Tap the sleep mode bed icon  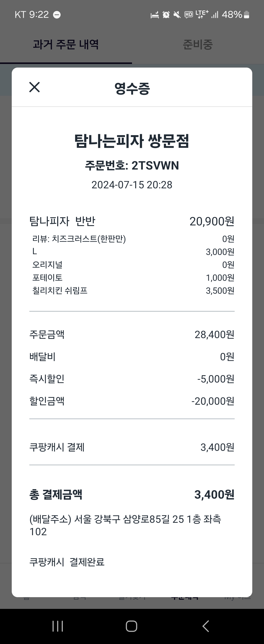(x=154, y=15)
